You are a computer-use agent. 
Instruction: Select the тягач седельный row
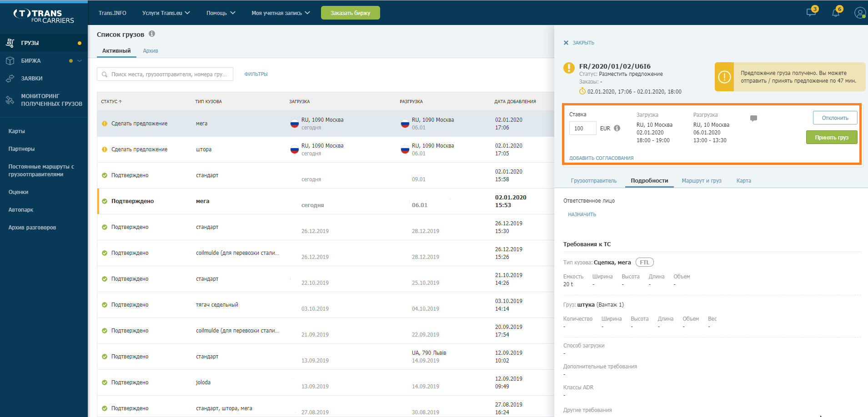coord(326,305)
